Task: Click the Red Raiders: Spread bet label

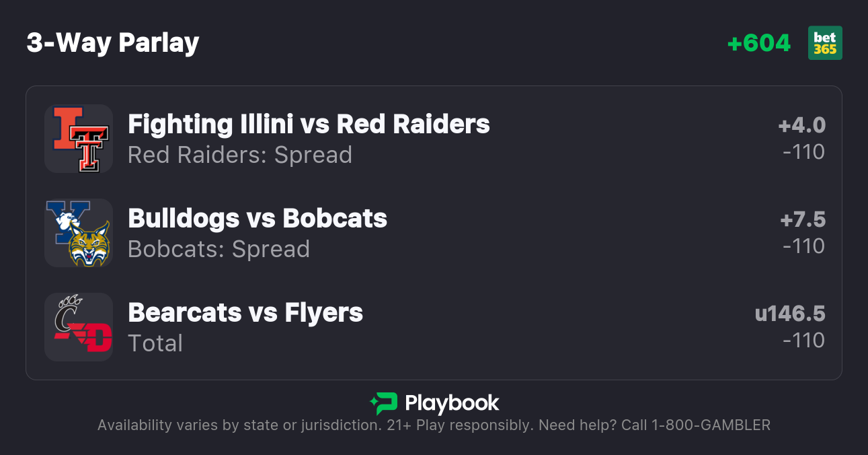Action: [240, 155]
